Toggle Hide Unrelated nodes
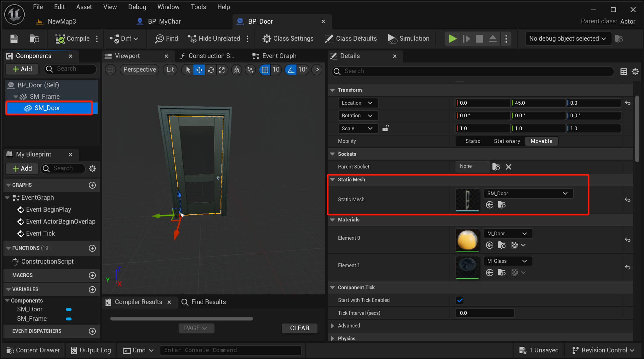This screenshot has height=359, width=644. pos(214,38)
